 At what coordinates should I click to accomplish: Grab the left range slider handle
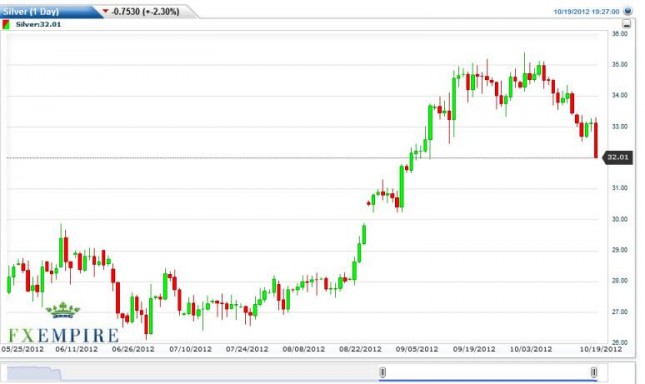tap(383, 372)
